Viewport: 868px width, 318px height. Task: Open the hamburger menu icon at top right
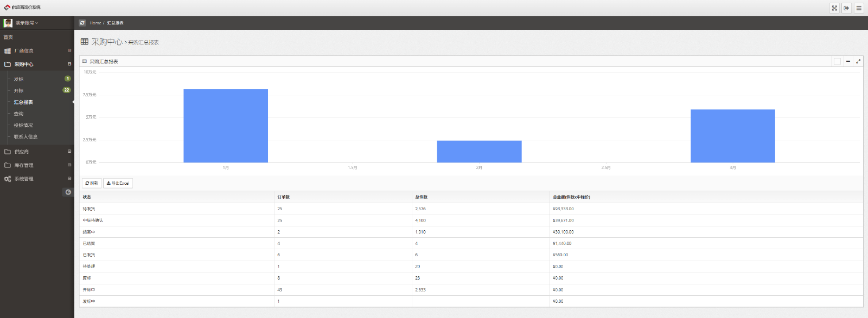[x=859, y=8]
